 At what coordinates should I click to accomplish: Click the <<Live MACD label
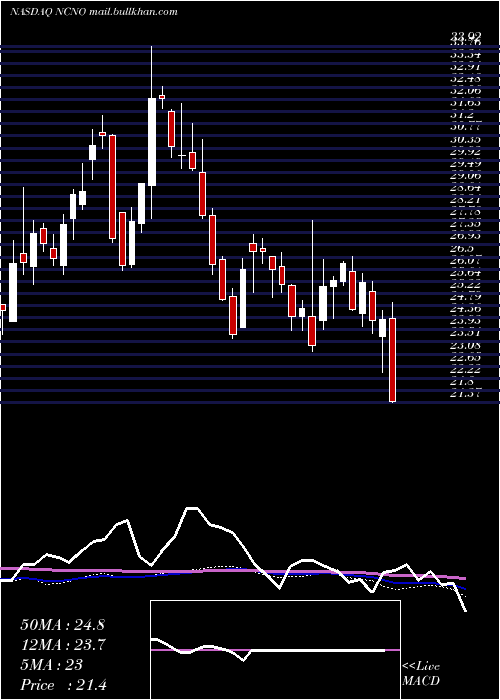pyautogui.click(x=421, y=674)
